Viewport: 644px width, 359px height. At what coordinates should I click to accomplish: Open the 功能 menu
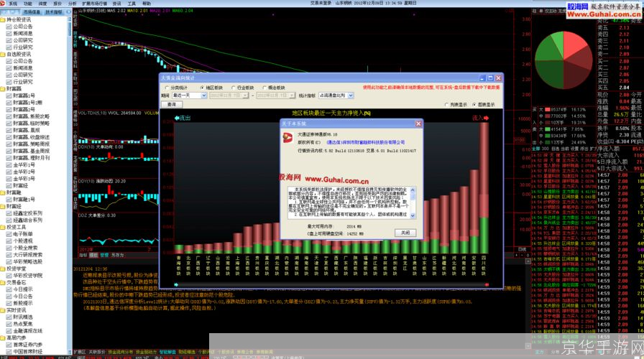click(x=27, y=4)
